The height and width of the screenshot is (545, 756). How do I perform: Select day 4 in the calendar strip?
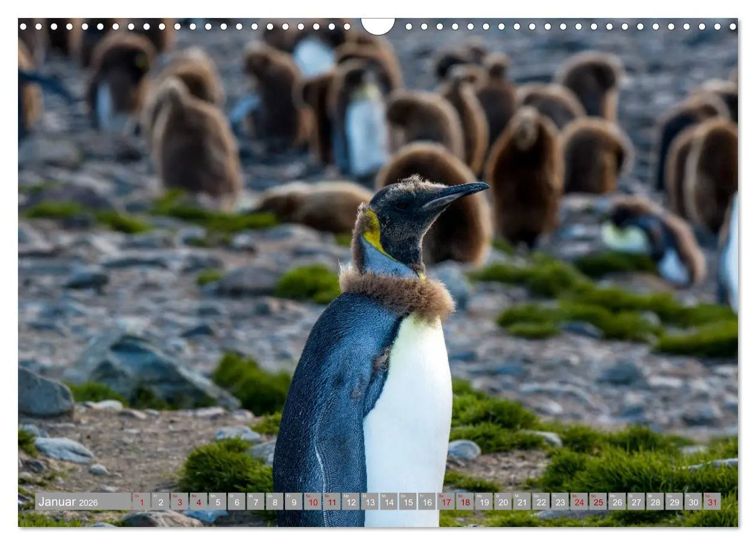(x=198, y=501)
